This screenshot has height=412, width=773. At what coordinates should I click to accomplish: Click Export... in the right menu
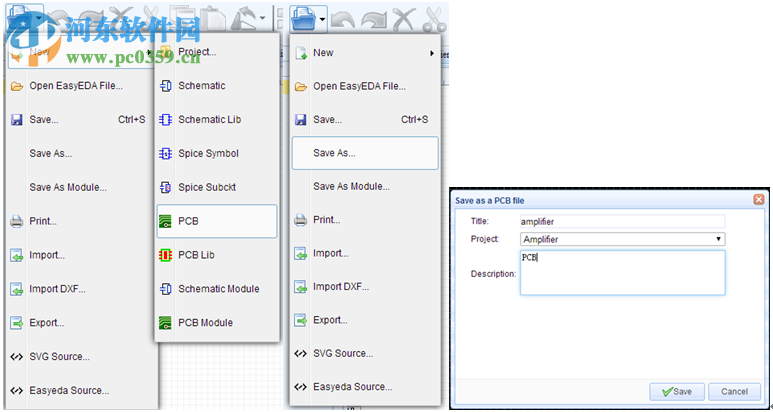(x=365, y=320)
